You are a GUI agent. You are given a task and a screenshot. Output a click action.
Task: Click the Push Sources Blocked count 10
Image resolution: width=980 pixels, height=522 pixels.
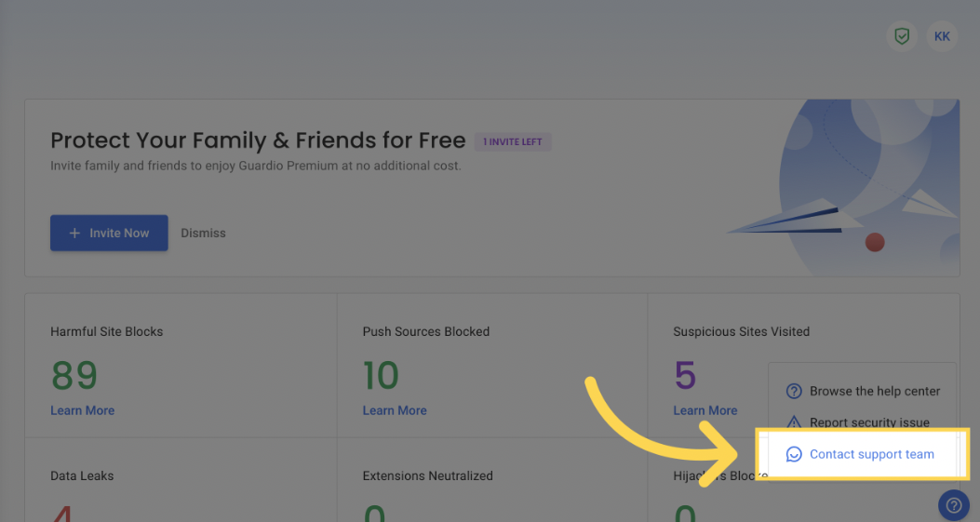click(x=381, y=375)
